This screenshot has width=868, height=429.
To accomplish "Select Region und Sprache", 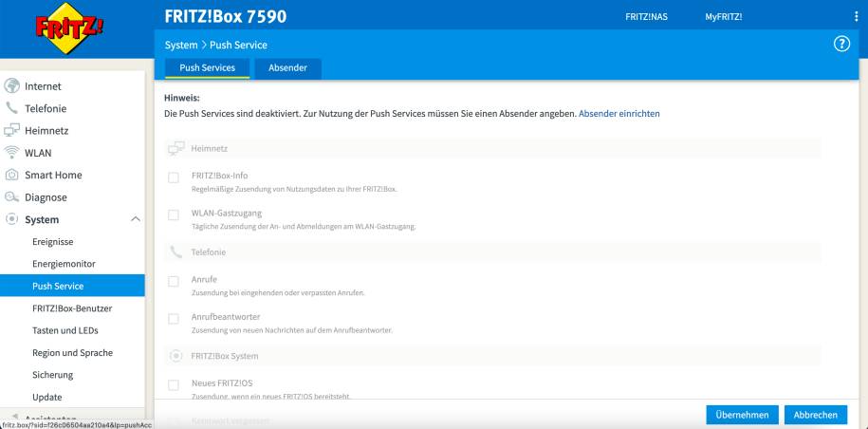I will (72, 353).
